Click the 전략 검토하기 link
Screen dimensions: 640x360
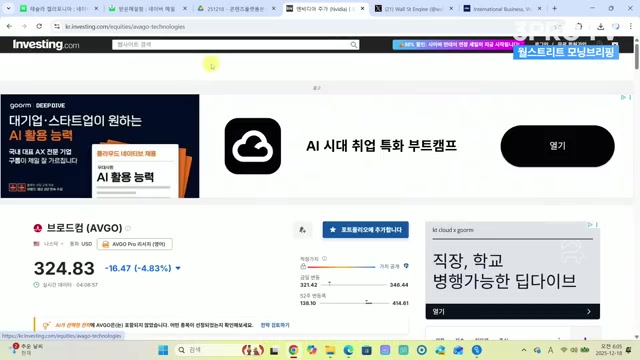coord(275,325)
